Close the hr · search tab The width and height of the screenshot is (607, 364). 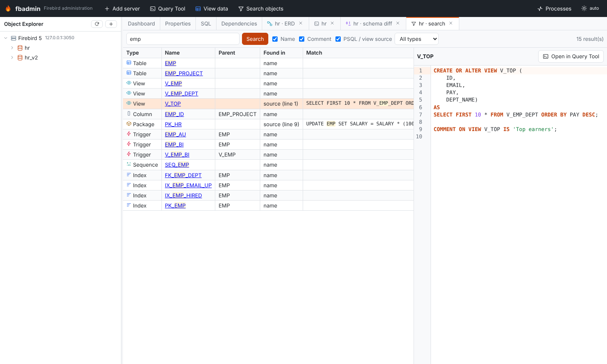(451, 23)
